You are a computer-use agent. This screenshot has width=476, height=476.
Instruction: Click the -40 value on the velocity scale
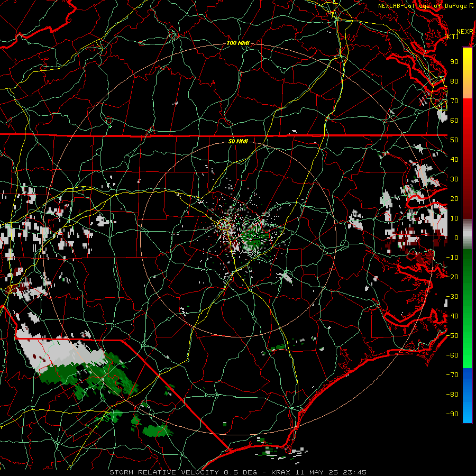452,316
